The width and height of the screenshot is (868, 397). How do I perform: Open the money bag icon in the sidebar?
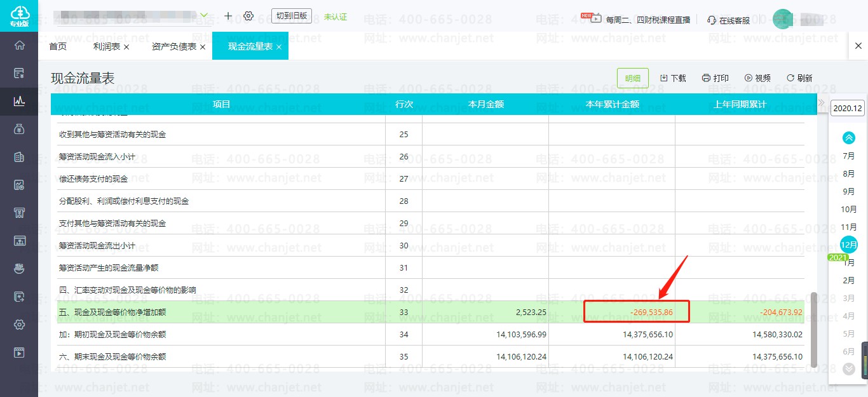click(x=19, y=129)
